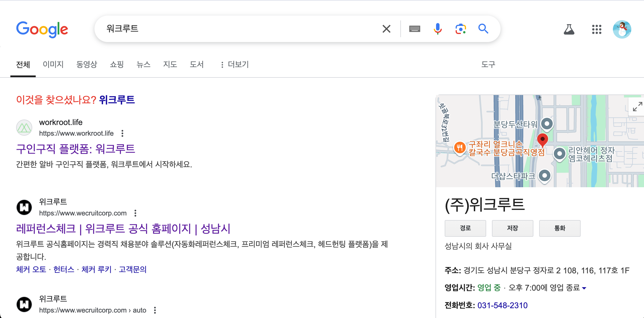Start voice search with the microphone
The width and height of the screenshot is (644, 318).
pyautogui.click(x=437, y=29)
